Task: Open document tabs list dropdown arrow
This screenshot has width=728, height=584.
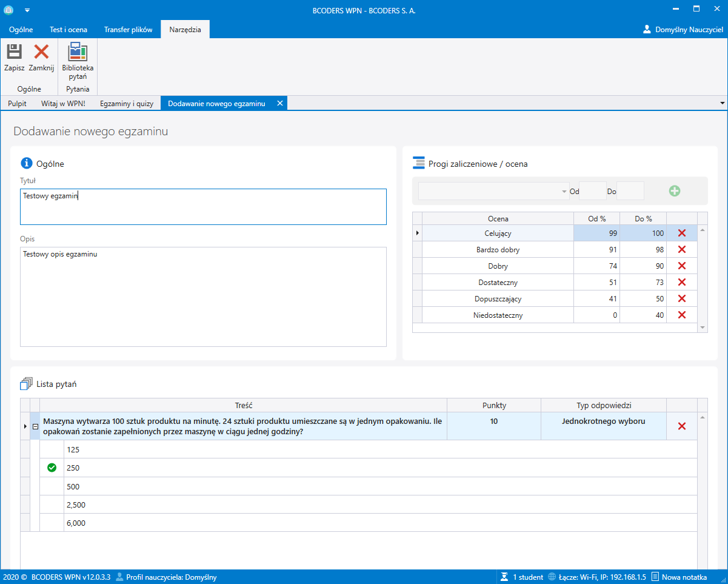Action: 722,104
